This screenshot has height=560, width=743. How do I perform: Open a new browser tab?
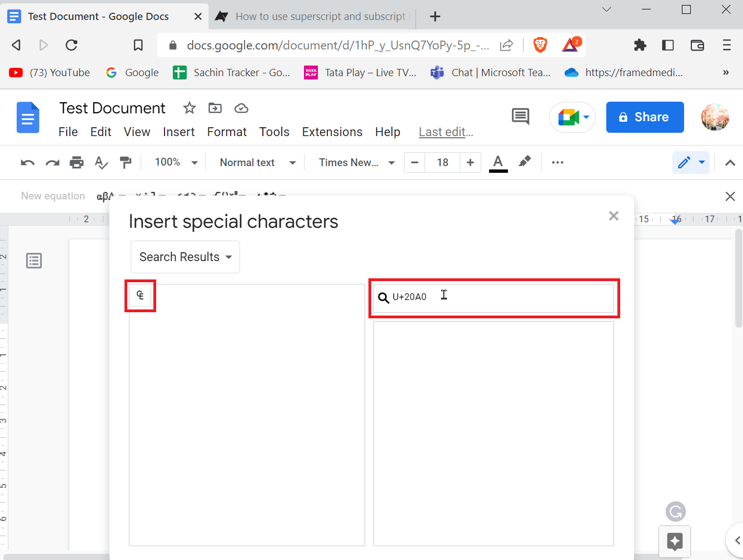click(436, 17)
